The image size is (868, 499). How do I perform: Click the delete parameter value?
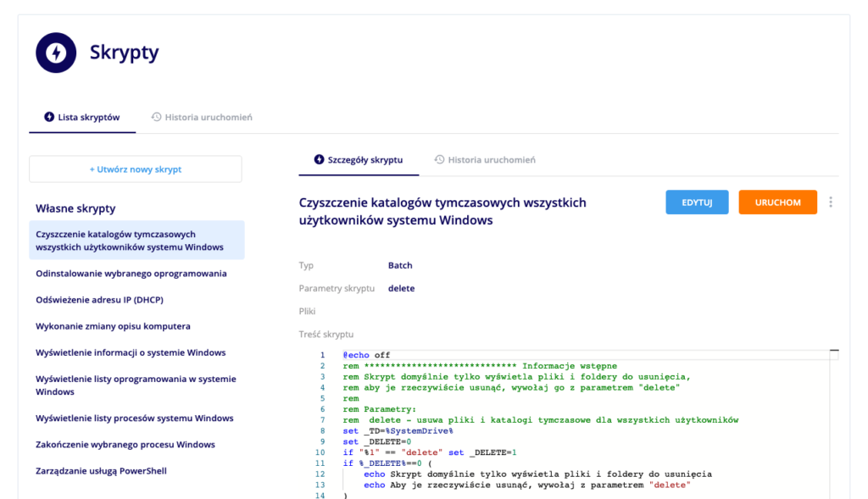coord(401,289)
